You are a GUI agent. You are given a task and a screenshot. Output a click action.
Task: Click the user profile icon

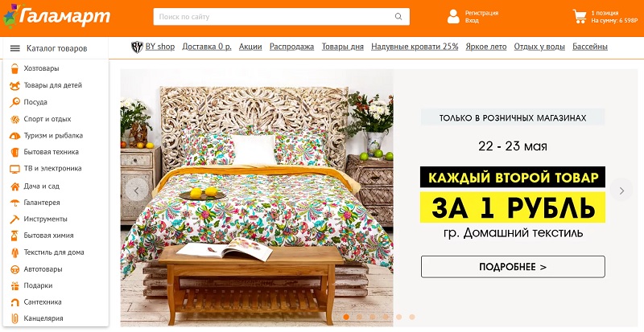pyautogui.click(x=453, y=16)
